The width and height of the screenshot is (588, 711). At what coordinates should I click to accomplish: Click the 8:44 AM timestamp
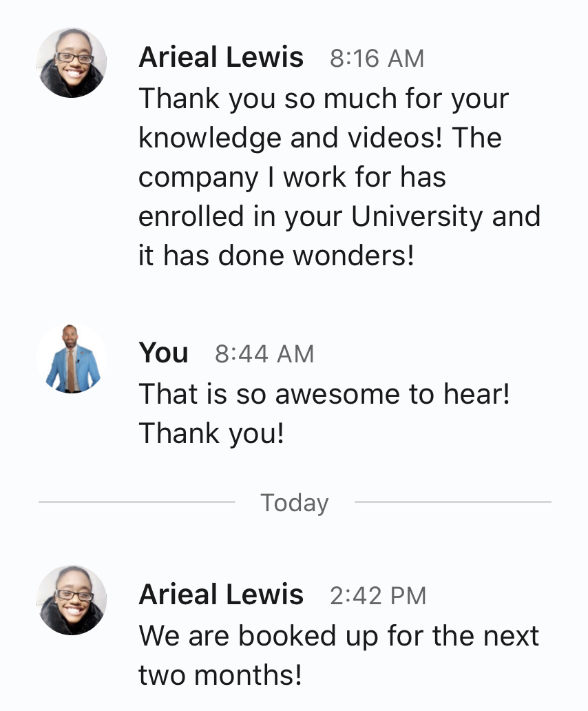[264, 354]
